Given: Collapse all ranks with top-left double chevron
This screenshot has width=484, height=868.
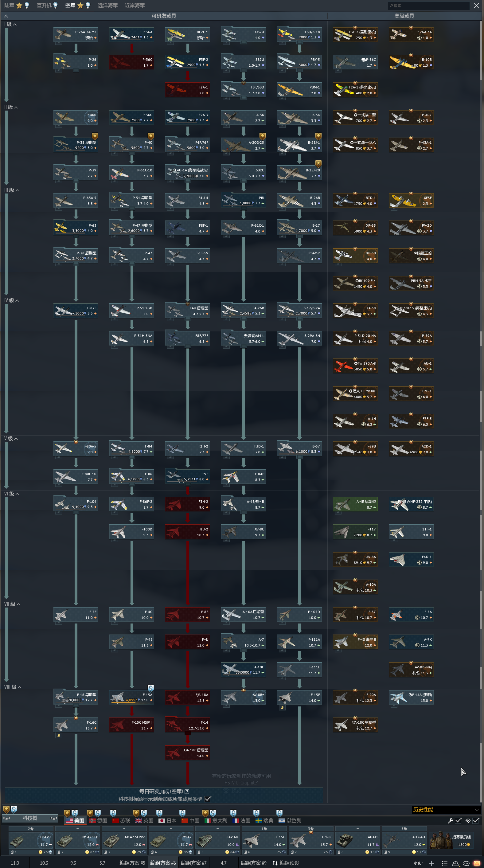Looking at the screenshot, I should (x=6, y=16).
